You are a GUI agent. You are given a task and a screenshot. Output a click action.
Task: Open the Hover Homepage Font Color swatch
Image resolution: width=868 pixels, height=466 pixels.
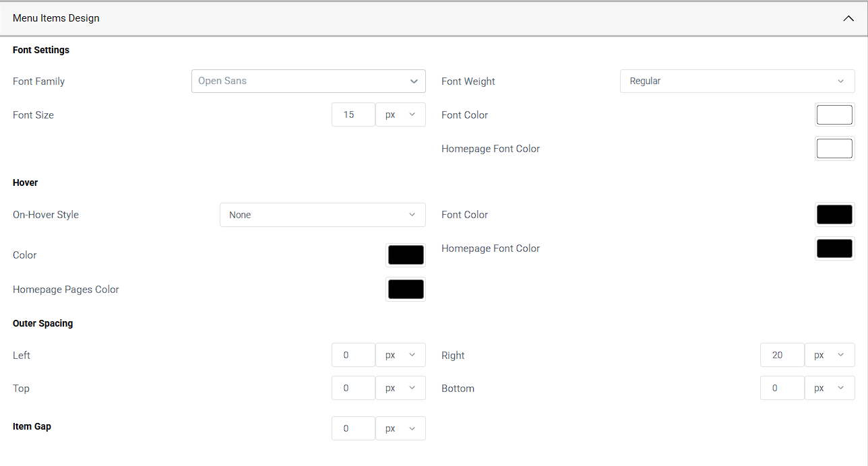(x=834, y=248)
